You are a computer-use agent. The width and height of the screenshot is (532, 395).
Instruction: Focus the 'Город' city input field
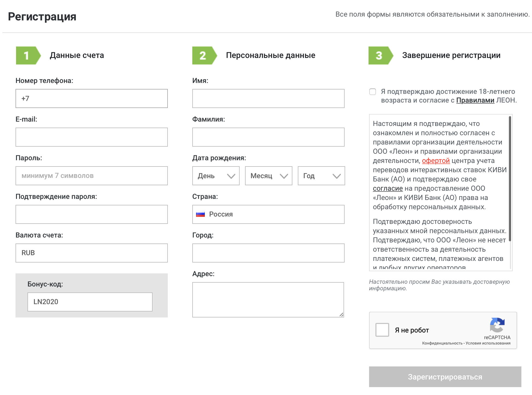[268, 253]
